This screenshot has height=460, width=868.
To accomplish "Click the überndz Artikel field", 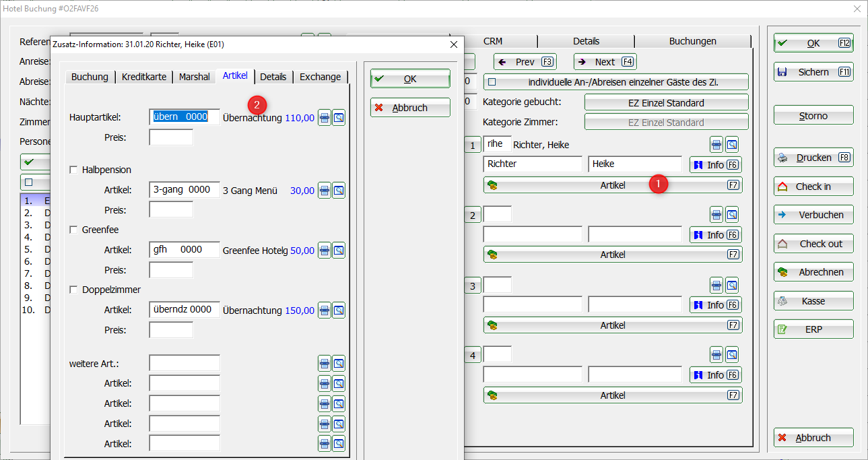I will click(x=185, y=310).
